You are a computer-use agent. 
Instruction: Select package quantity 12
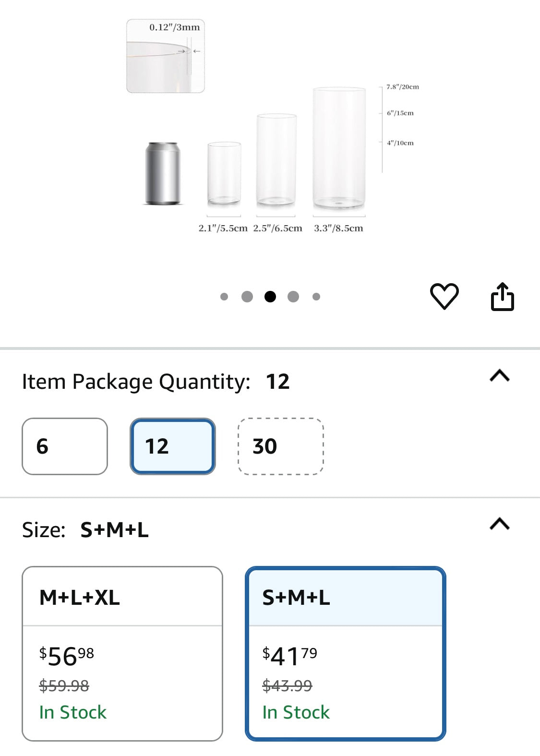[173, 446]
